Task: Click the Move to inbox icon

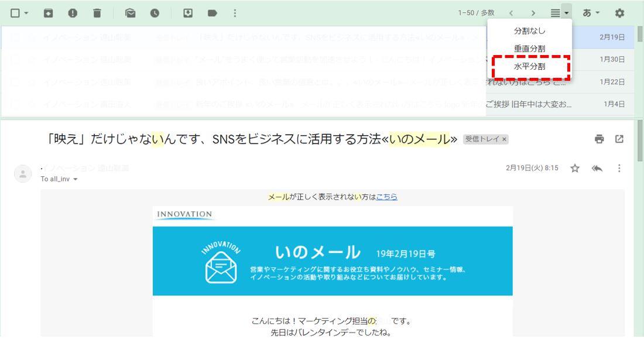Action: [188, 13]
